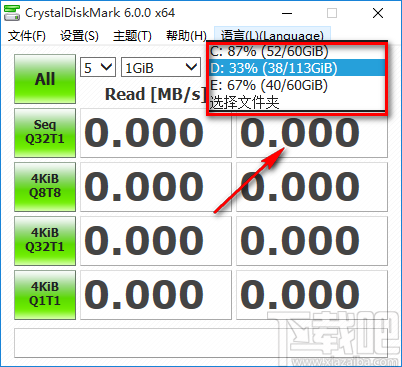
Task: Click the 4KiB Q32T1 read result value
Action: pyautogui.click(x=156, y=241)
